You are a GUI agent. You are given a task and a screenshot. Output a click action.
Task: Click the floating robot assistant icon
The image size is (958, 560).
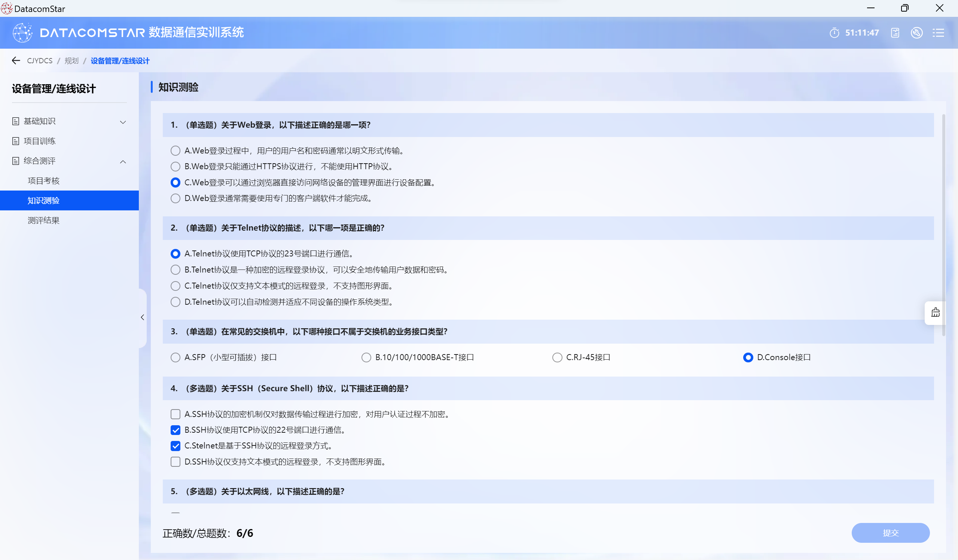click(x=935, y=313)
